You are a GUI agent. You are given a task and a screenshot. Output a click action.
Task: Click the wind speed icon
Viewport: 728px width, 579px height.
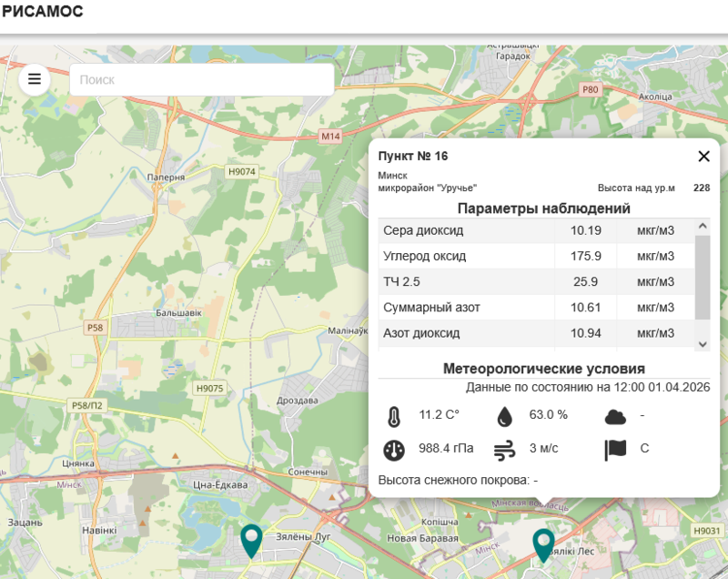click(x=504, y=450)
